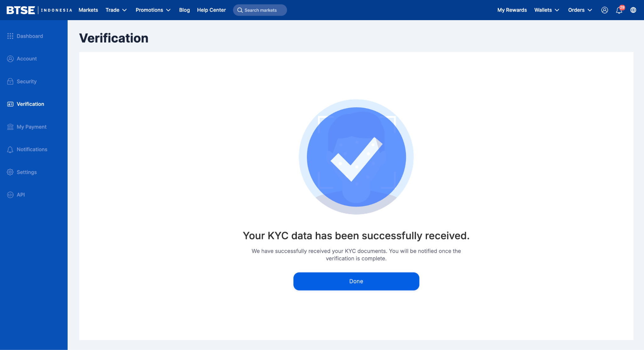Image resolution: width=644 pixels, height=350 pixels.
Task: Open the language globe icon
Action: (x=633, y=10)
